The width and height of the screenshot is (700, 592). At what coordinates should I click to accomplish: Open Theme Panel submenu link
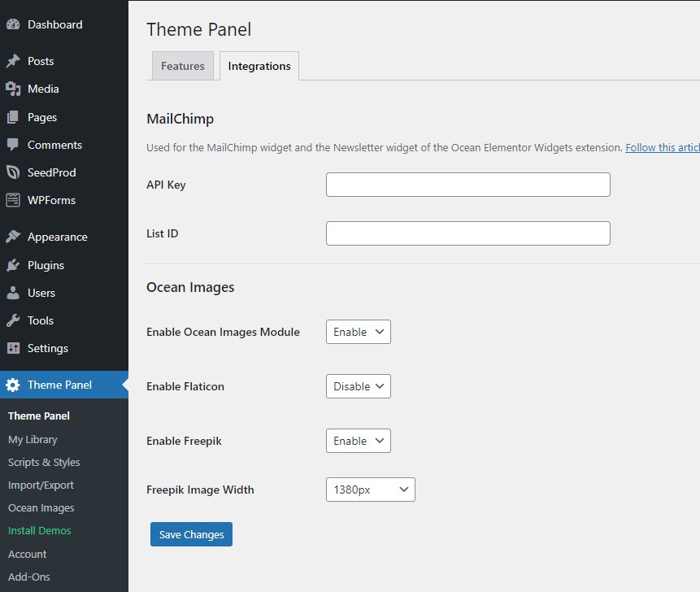coord(39,416)
